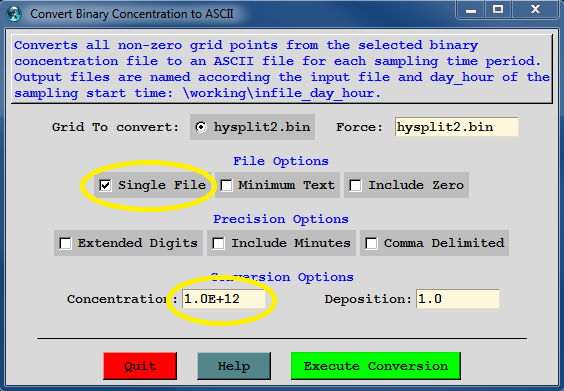Click the Force filename input field
This screenshot has height=391, width=564.
click(456, 127)
